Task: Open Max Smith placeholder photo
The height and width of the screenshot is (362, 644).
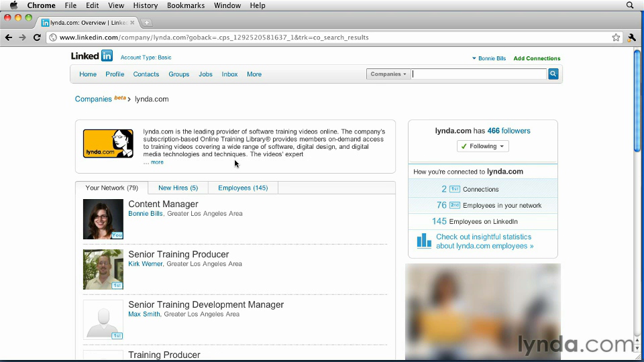Action: 103,320
